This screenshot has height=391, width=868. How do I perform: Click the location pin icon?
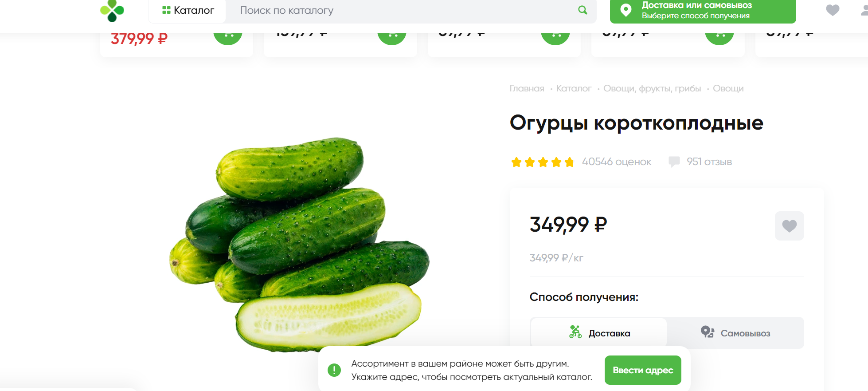[626, 10]
